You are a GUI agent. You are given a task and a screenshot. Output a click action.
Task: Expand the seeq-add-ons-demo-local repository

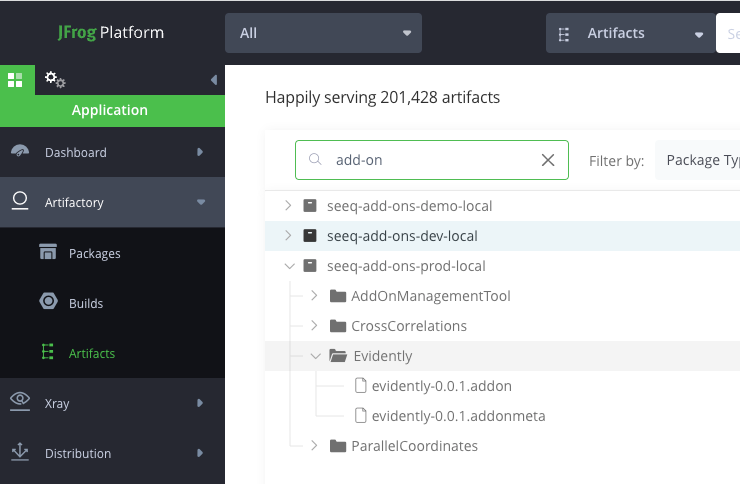pos(288,206)
